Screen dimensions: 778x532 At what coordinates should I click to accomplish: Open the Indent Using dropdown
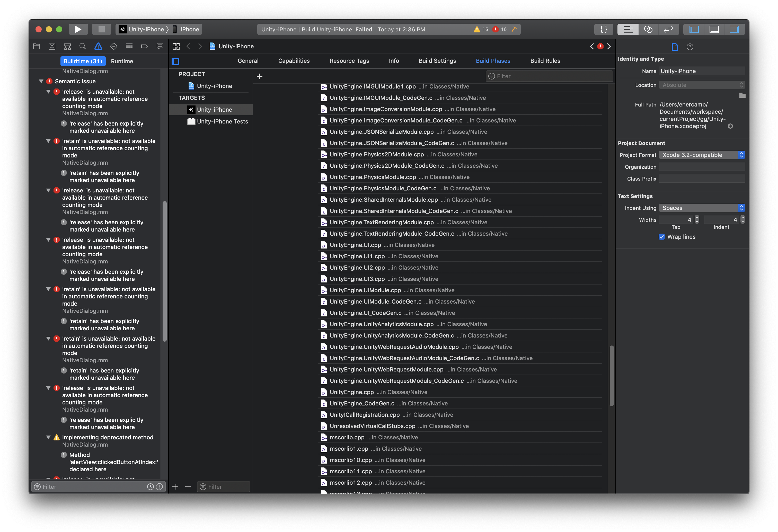point(702,208)
